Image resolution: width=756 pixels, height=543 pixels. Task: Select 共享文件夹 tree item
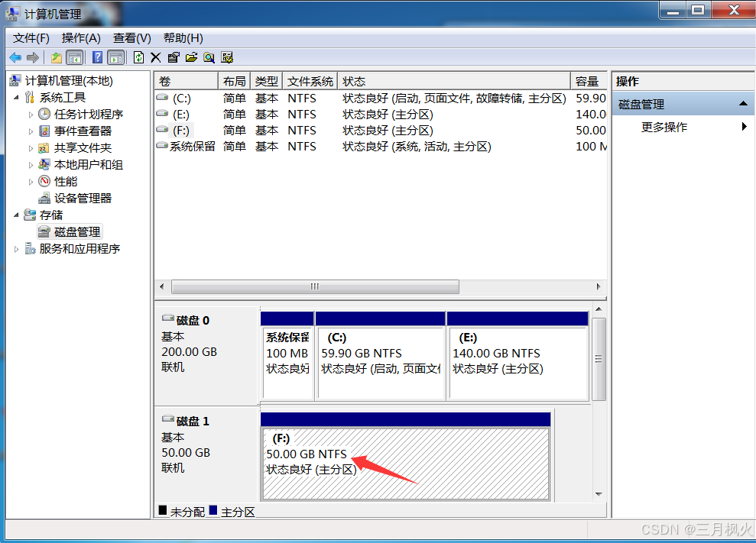[83, 148]
